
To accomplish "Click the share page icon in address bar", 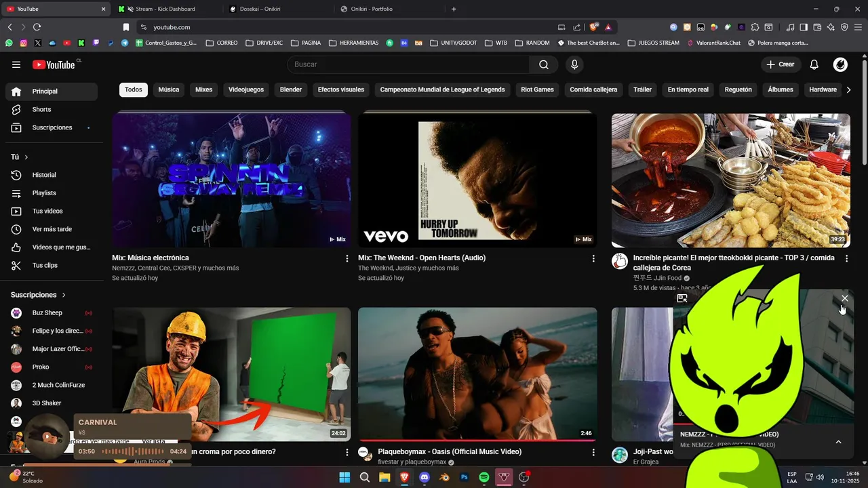I will pyautogui.click(x=576, y=27).
